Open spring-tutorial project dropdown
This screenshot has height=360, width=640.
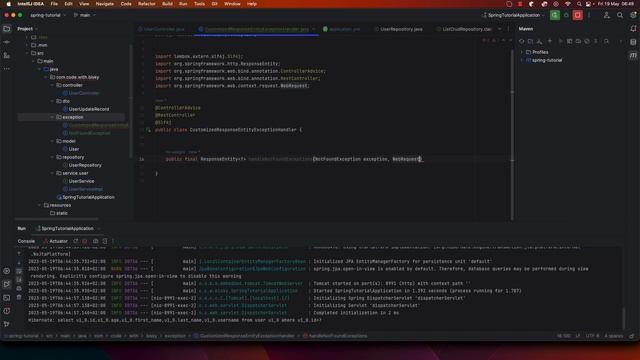[47, 15]
